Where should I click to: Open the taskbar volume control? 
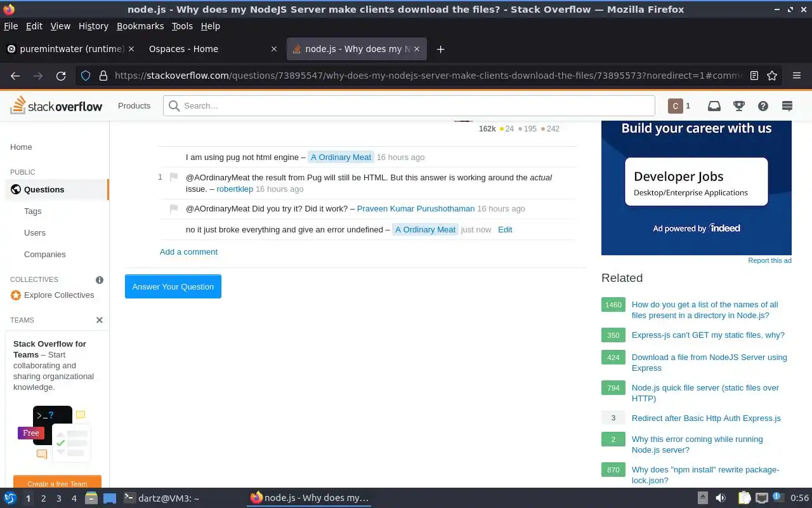pyautogui.click(x=721, y=498)
